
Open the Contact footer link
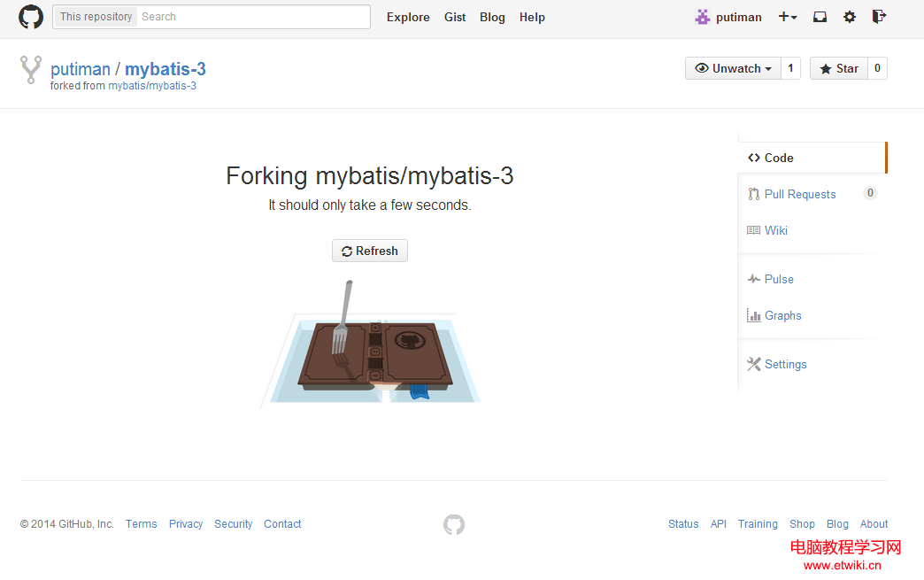(x=283, y=524)
